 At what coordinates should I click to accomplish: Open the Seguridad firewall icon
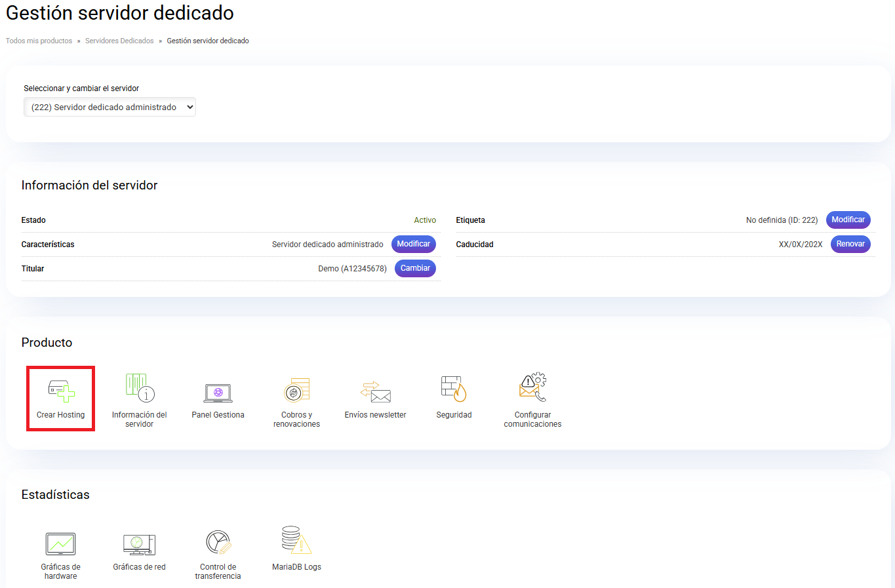pyautogui.click(x=454, y=389)
